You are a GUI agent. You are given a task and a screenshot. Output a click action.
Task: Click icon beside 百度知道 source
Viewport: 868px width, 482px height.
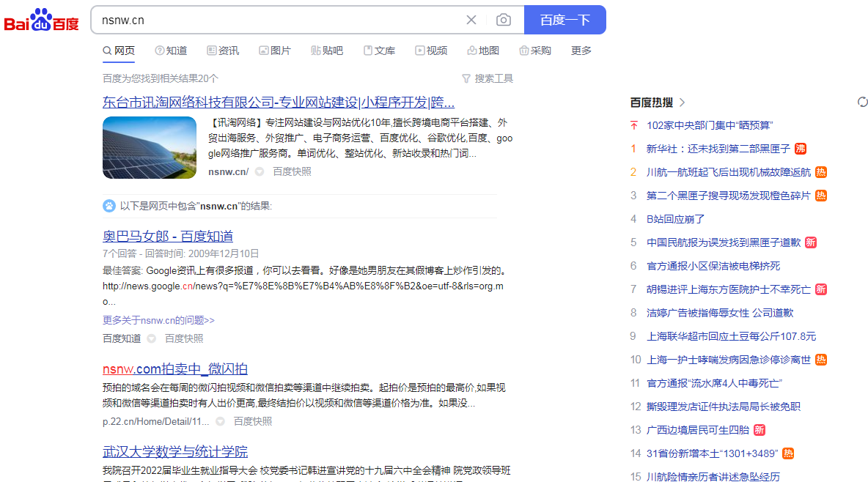pos(151,338)
